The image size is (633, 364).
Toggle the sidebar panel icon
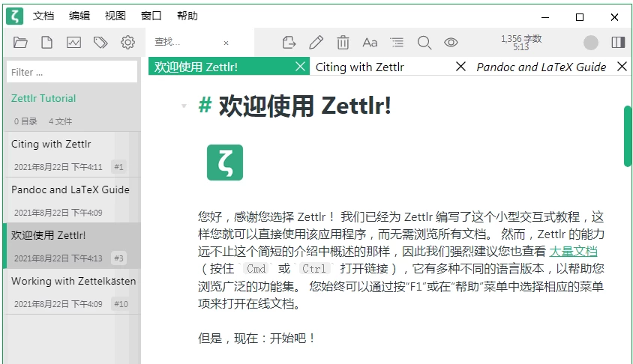click(x=618, y=43)
